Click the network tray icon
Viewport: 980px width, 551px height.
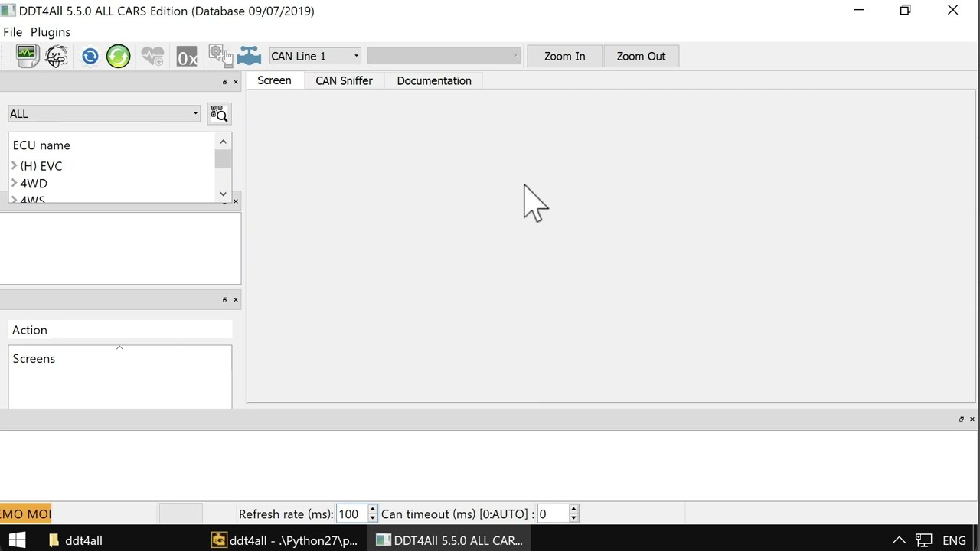pyautogui.click(x=924, y=540)
